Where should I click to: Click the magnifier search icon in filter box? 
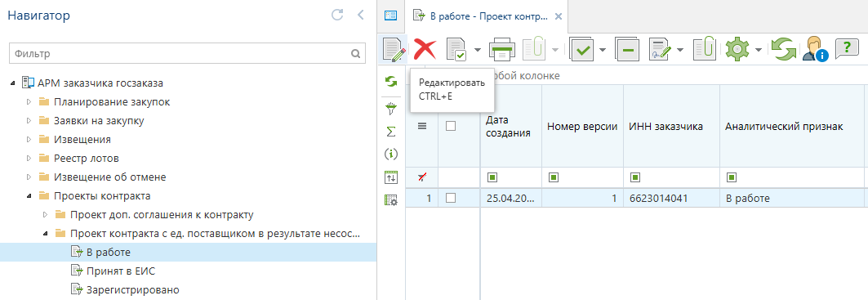point(356,54)
